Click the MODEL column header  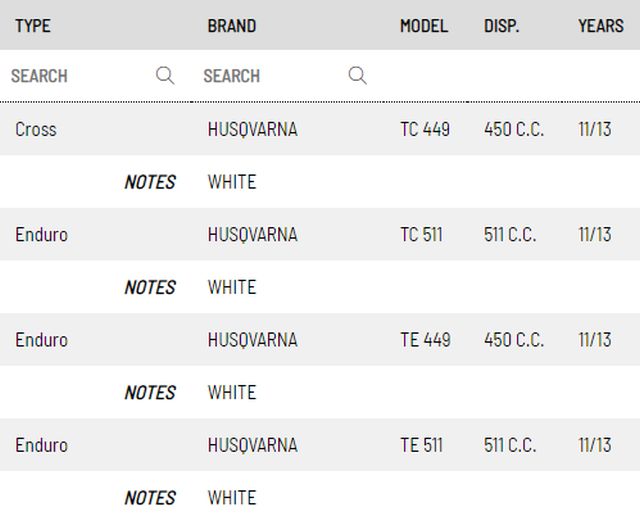(424, 25)
